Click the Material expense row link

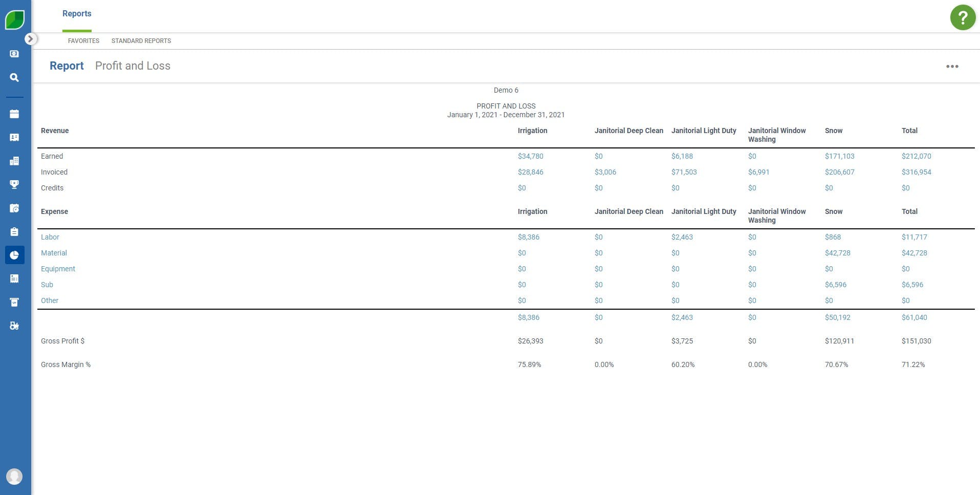(54, 253)
